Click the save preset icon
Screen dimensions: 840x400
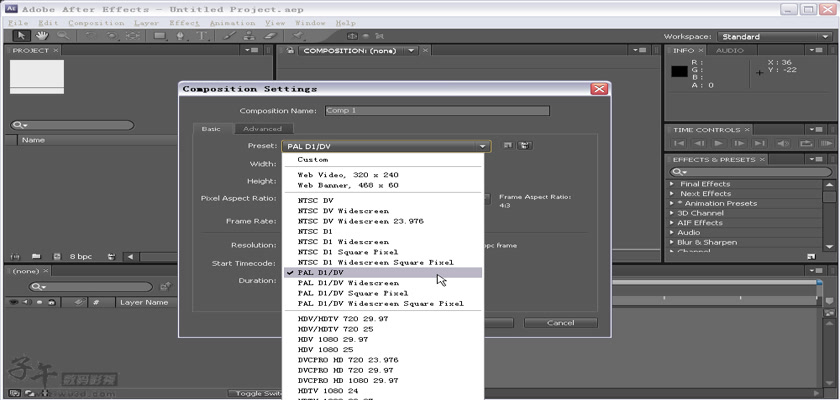(x=508, y=145)
